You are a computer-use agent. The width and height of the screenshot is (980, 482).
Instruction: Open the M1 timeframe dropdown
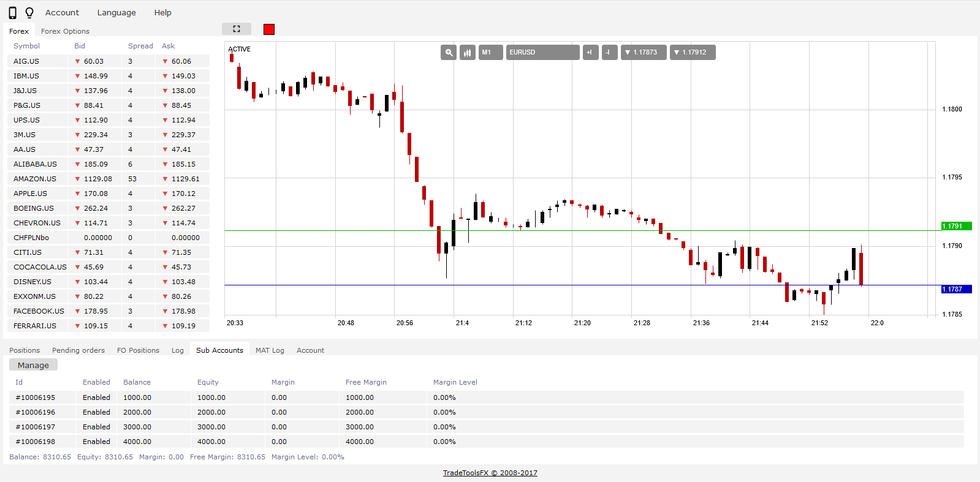click(x=490, y=53)
